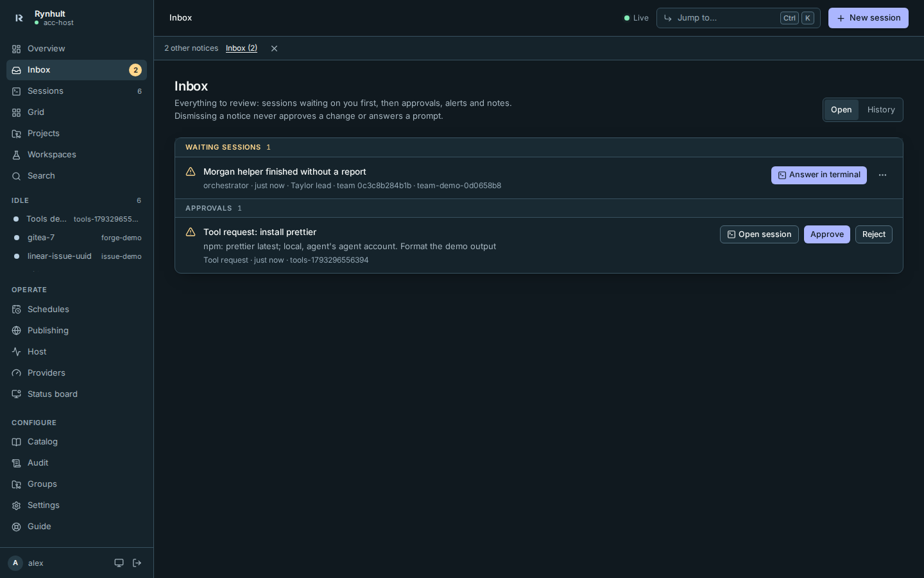Open the Workspaces page
924x578 pixels.
[76, 155]
